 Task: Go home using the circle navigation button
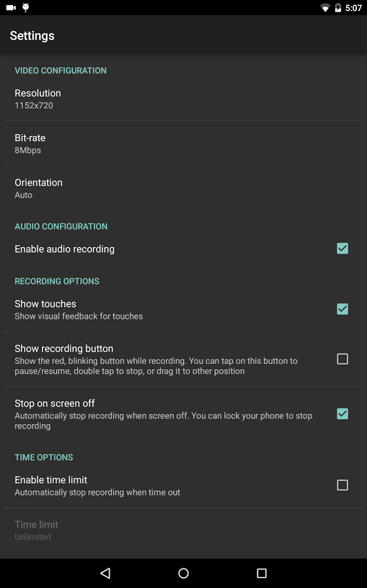pos(183,572)
